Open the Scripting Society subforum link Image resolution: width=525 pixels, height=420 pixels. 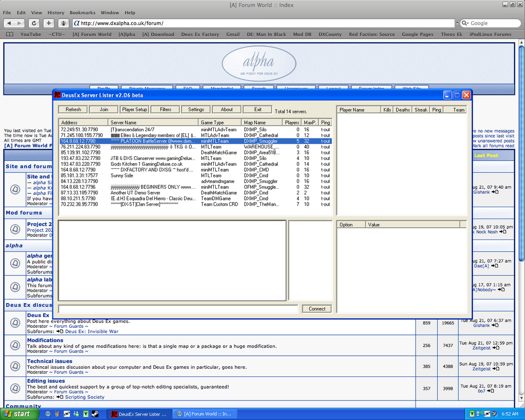(85, 397)
